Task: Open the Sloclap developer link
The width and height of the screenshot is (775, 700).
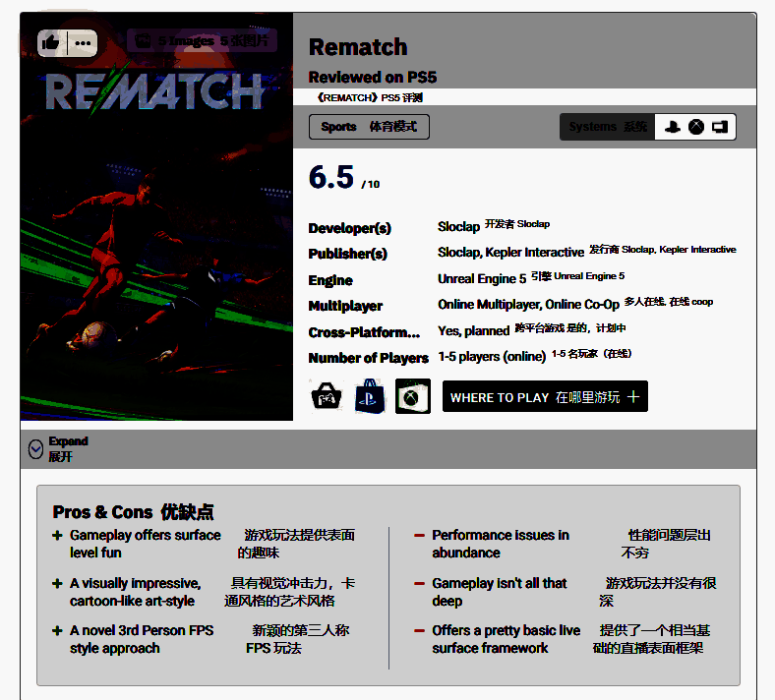Action: coord(458,226)
